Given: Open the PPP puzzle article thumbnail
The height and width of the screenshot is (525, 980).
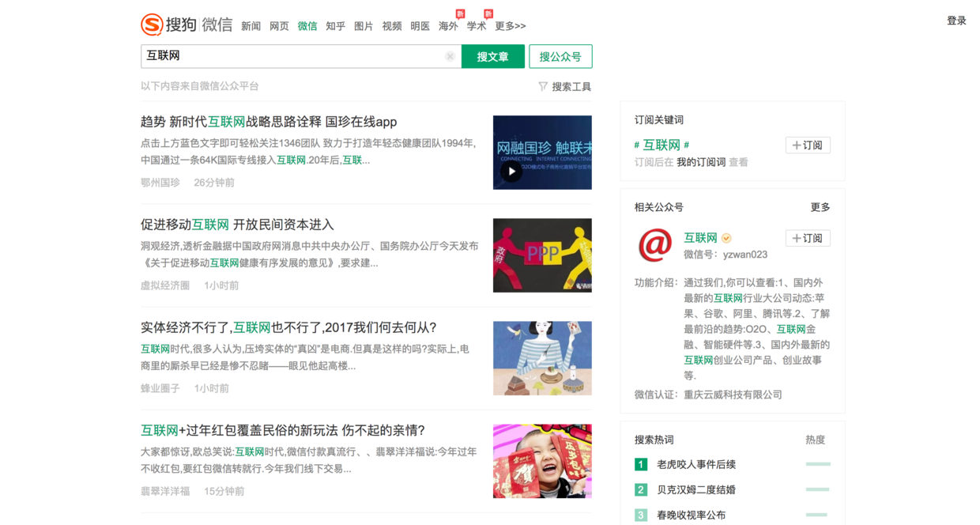Looking at the screenshot, I should coord(542,255).
